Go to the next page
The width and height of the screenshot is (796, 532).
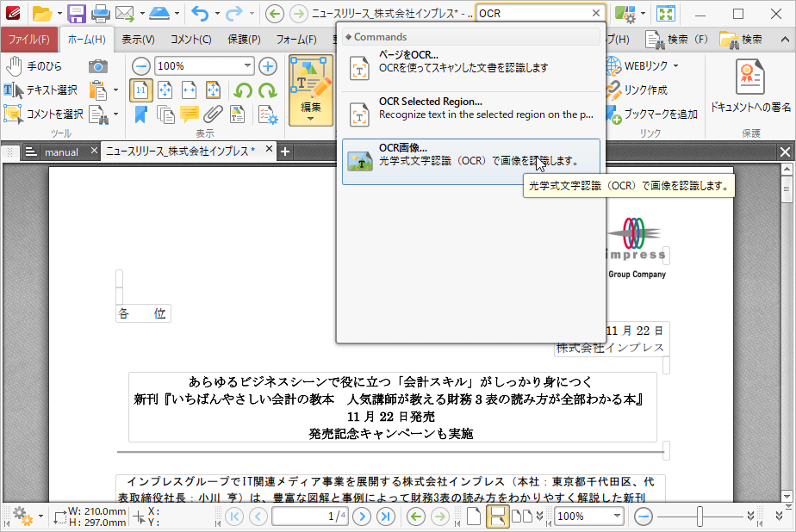(362, 517)
